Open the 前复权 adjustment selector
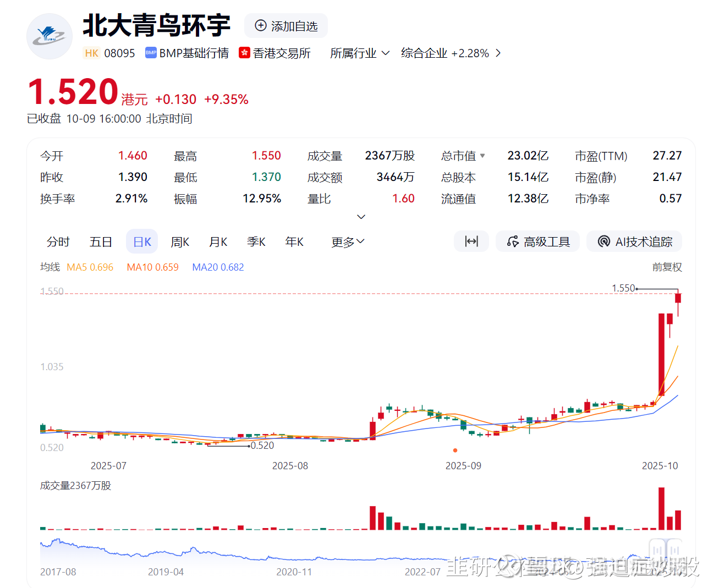The height and width of the screenshot is (588, 708). [x=667, y=267]
